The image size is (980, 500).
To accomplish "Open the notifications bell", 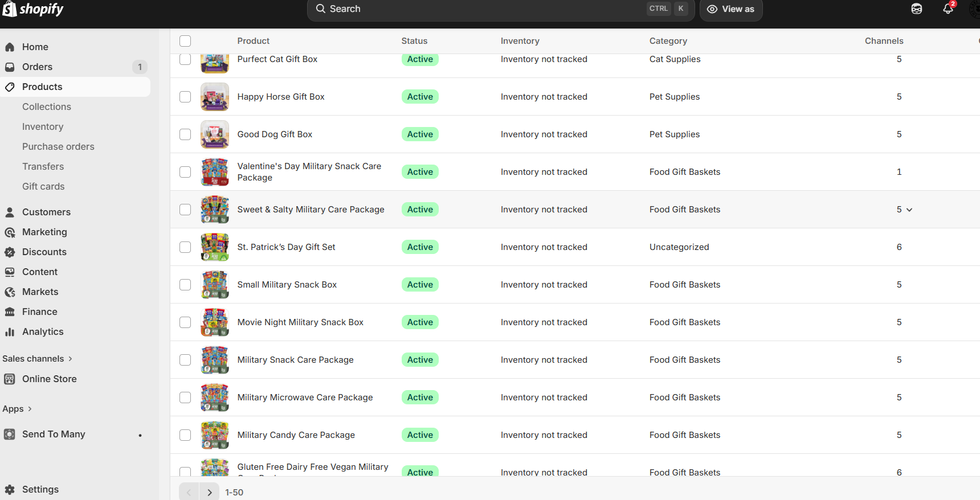I will pyautogui.click(x=948, y=9).
